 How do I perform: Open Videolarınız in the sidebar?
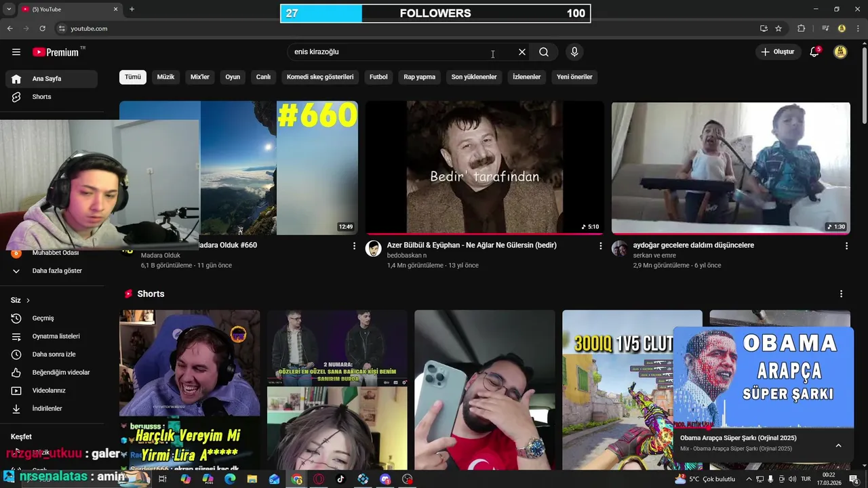(x=52, y=390)
